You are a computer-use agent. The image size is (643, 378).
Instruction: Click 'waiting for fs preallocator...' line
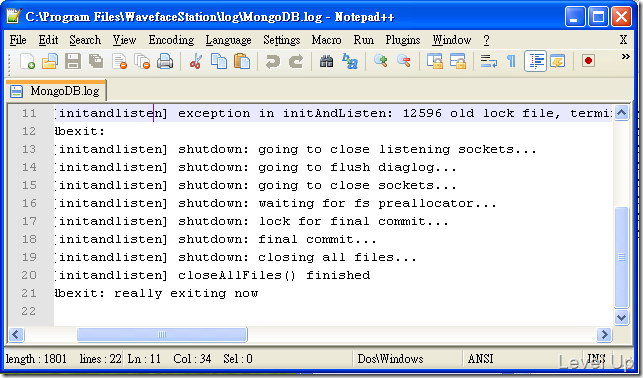point(377,203)
